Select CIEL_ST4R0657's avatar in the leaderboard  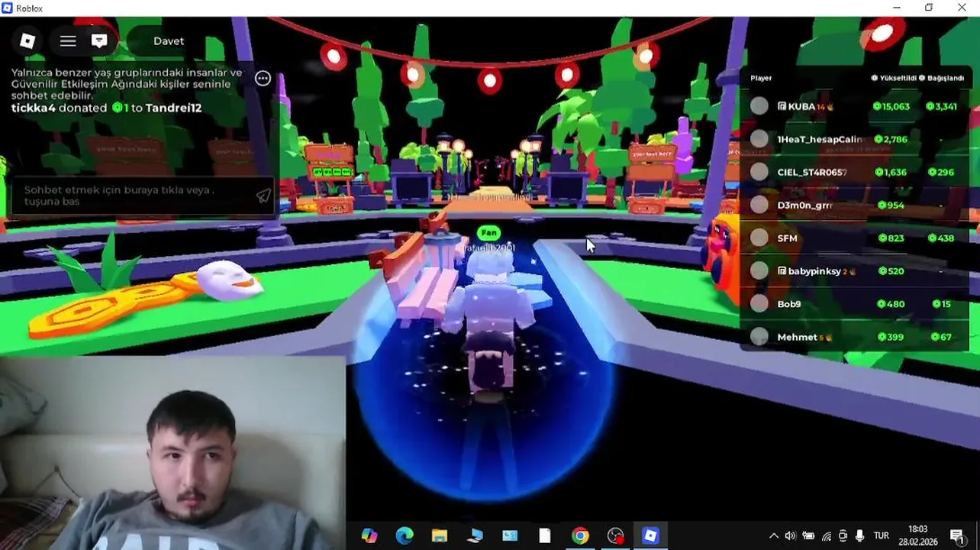coord(759,172)
